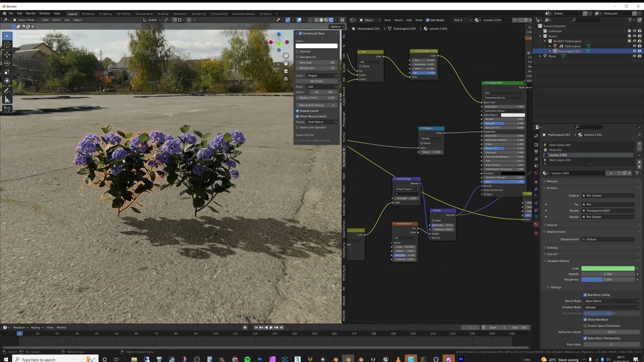
Task: Play the animation forward
Action: [271, 327]
